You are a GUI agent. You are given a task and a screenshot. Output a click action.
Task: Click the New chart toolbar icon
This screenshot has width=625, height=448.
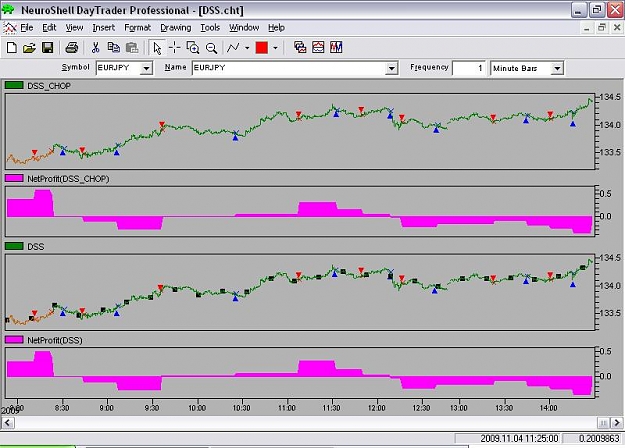[x=12, y=48]
